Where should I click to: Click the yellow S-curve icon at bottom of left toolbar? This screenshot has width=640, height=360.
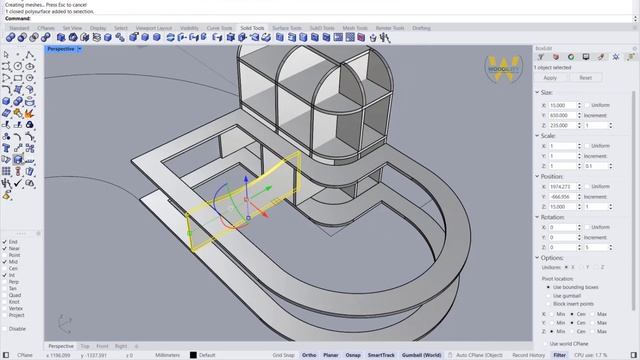6,195
